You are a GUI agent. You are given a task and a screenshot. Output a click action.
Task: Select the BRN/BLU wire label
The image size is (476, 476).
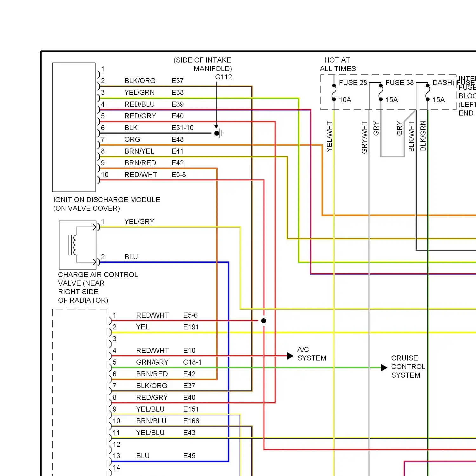point(151,421)
